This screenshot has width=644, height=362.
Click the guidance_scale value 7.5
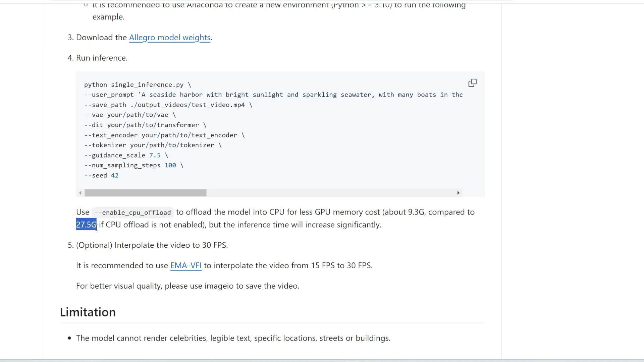click(x=155, y=155)
